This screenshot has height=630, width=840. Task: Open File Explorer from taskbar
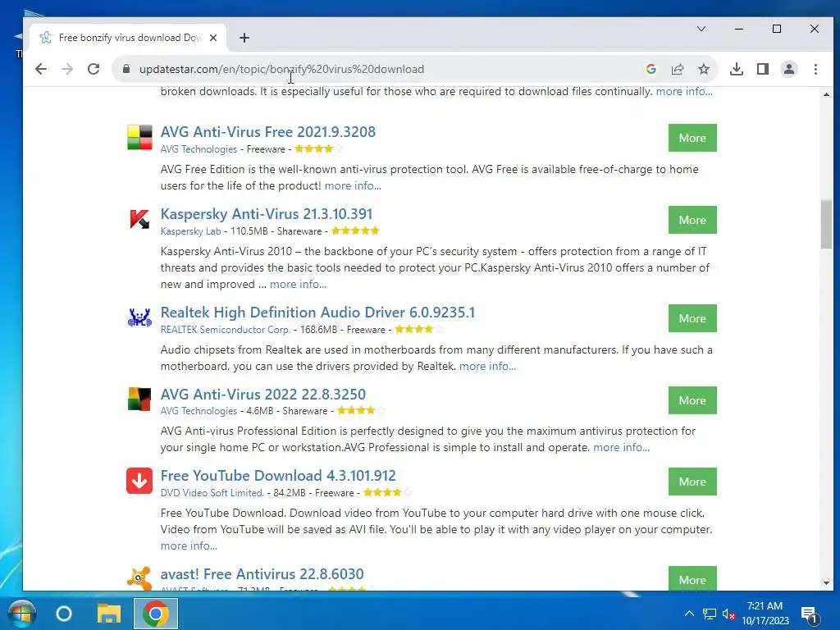pos(109,614)
